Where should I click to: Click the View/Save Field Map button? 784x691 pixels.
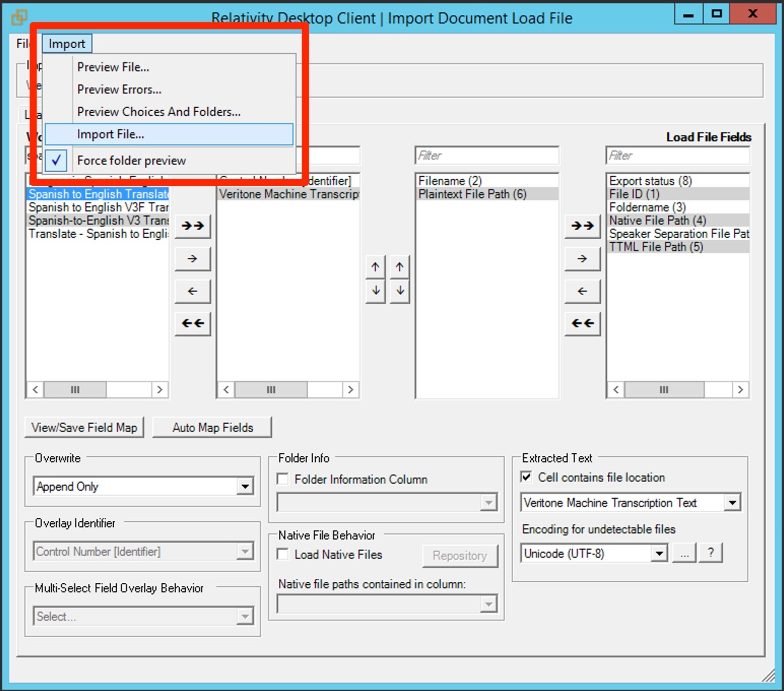(x=84, y=428)
